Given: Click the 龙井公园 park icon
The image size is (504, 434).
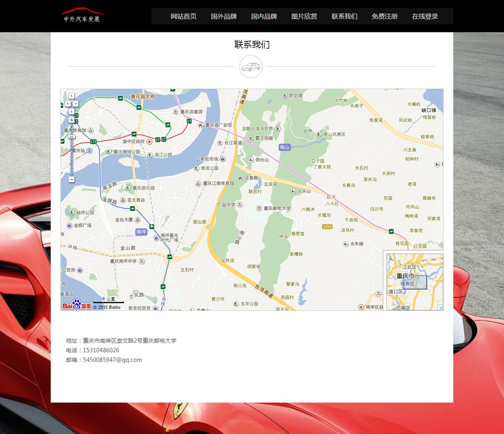Looking at the screenshot, I should click(236, 304).
